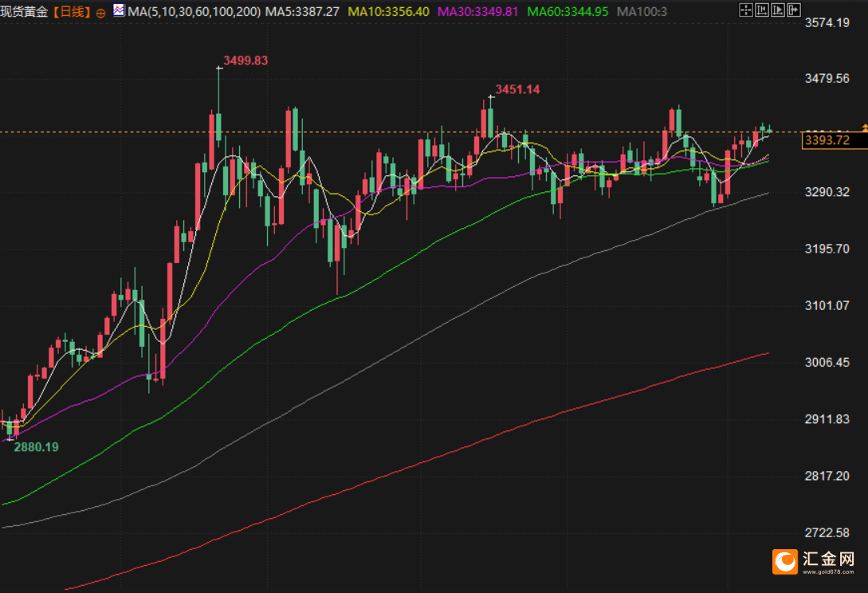Click the chart icon with the step-back arrow
Screen dimensions: 868x593
coord(762,10)
